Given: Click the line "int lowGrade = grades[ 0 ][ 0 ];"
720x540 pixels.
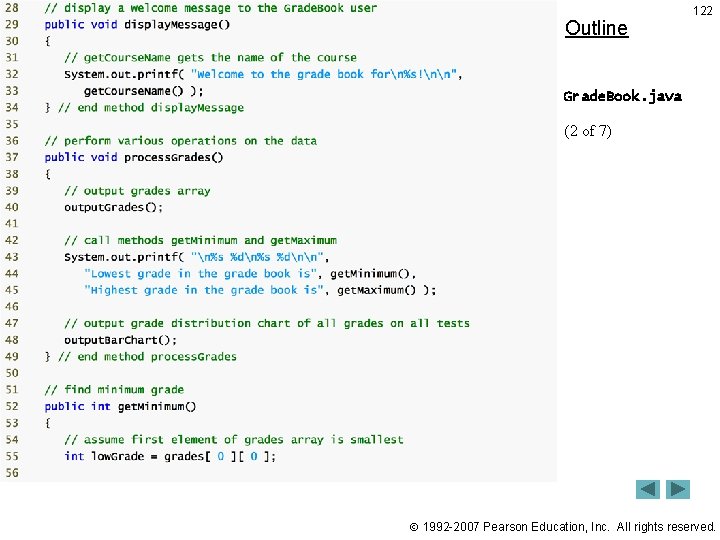Looking at the screenshot, I should pos(170,456).
